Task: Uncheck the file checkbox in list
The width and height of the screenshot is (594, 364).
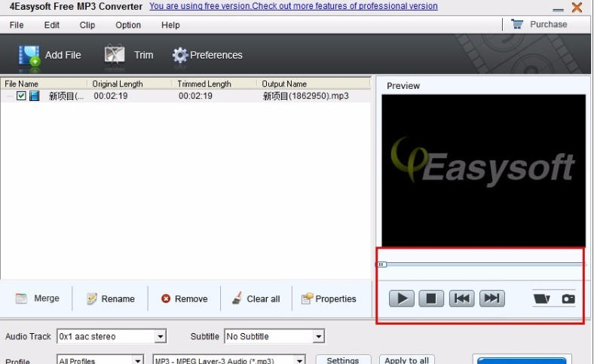Action: pos(21,96)
